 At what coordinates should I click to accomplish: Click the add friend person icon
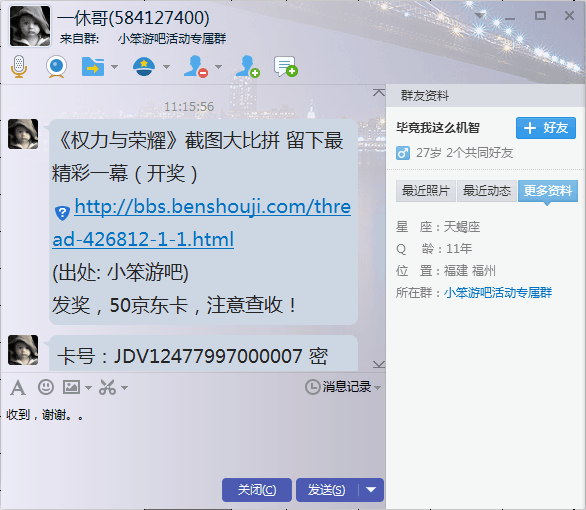pyautogui.click(x=247, y=67)
